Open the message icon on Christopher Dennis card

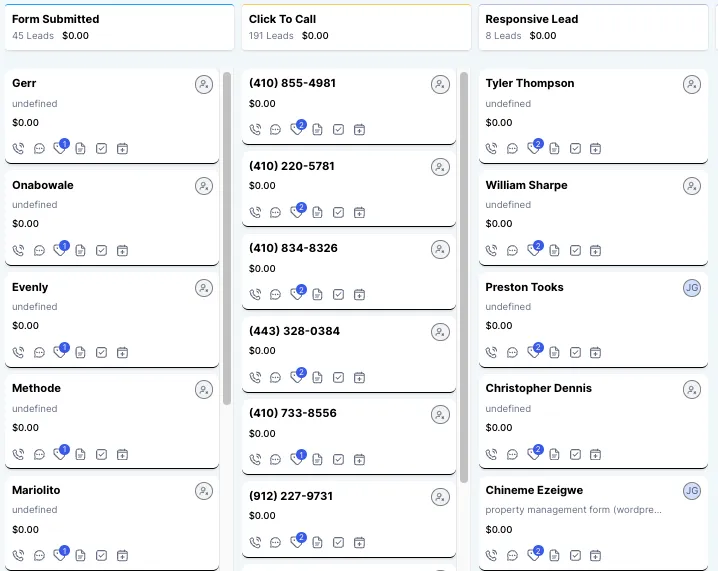512,454
